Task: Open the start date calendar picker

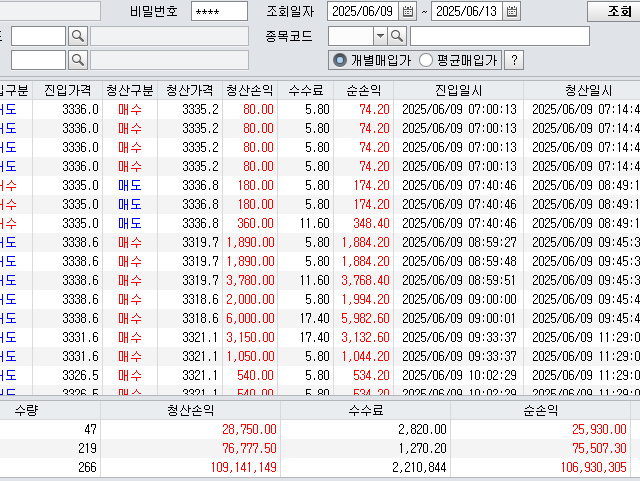Action: (x=407, y=12)
